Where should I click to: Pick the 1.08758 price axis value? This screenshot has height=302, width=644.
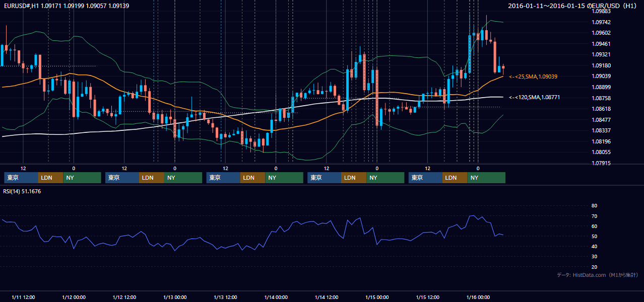point(602,98)
